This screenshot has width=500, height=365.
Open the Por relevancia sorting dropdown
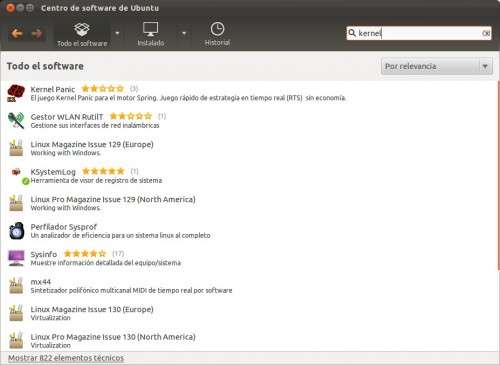(x=437, y=66)
